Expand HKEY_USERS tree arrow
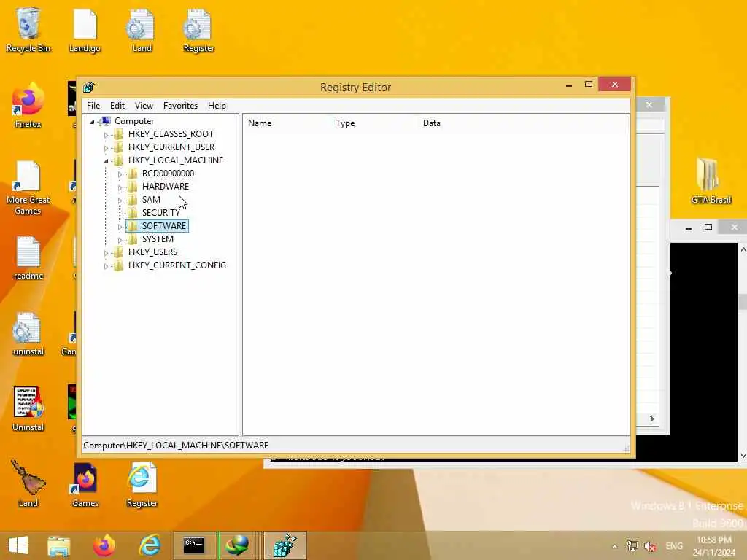The height and width of the screenshot is (560, 747). click(106, 253)
